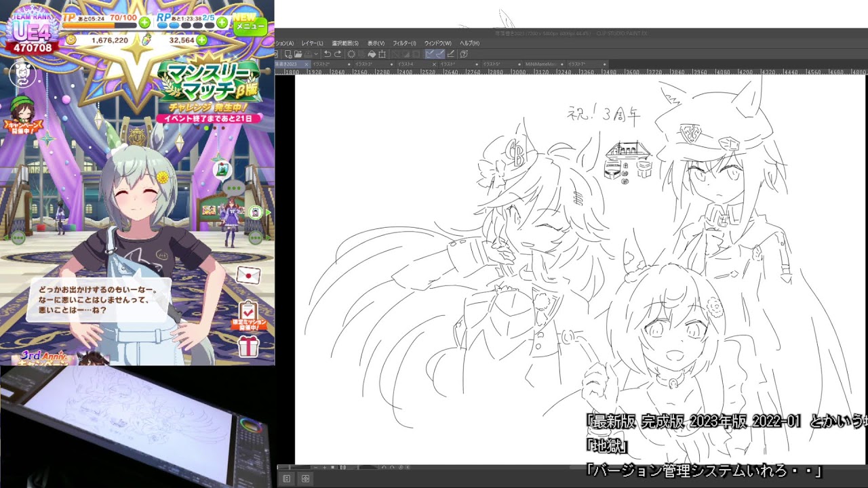Enable the unhighlighted stroke correction toolbar icon
This screenshot has height=488, width=868.
450,54
